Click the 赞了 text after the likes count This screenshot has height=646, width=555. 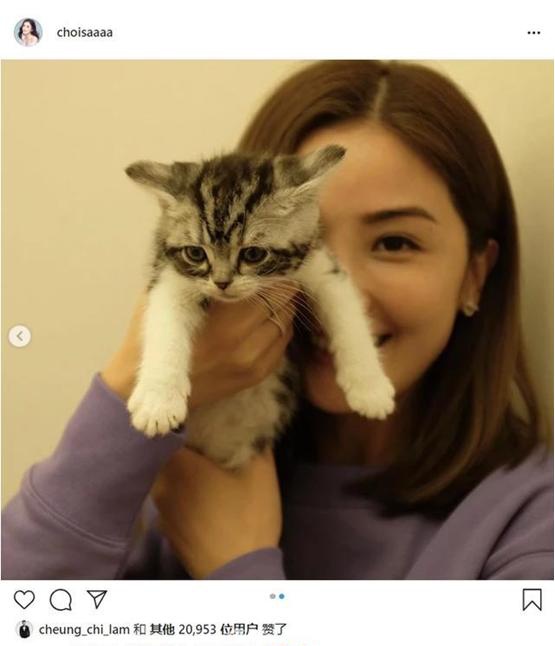click(x=274, y=630)
